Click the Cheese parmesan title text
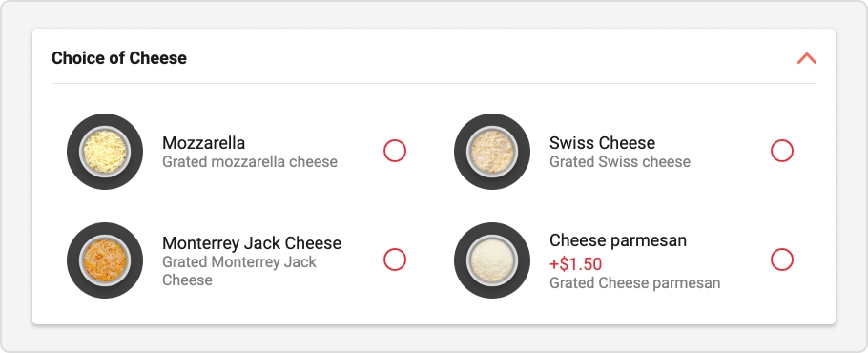 tap(618, 240)
